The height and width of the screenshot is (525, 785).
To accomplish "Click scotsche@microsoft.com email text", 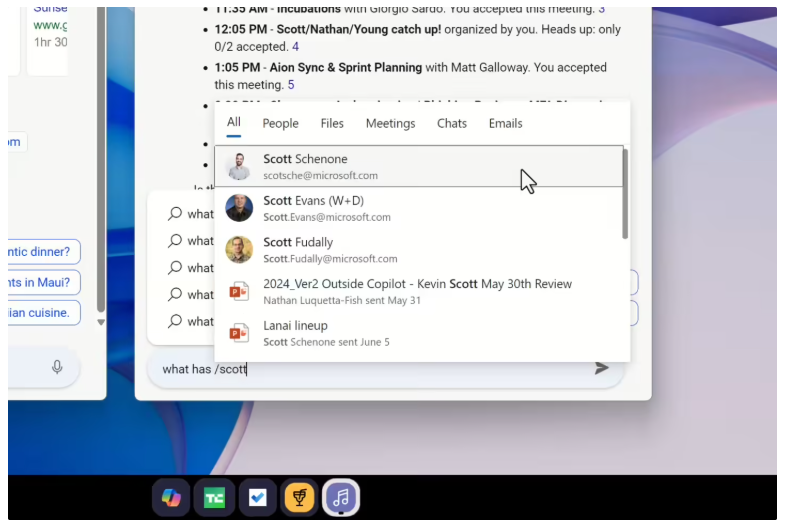I will (320, 176).
